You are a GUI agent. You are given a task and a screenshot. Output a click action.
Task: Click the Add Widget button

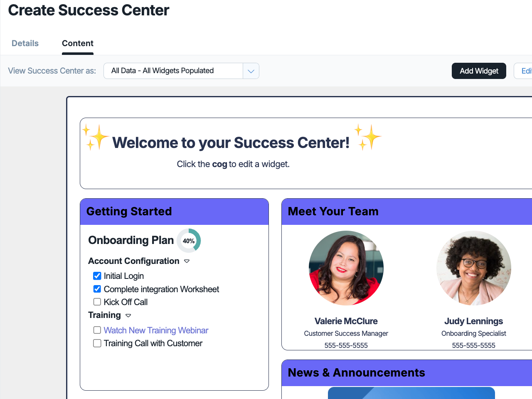(x=479, y=71)
